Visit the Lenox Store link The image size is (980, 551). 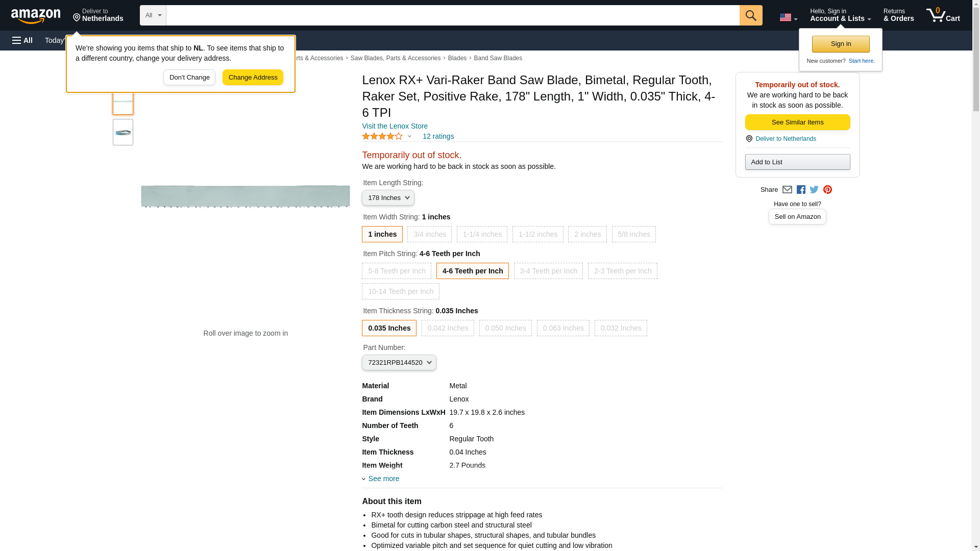click(x=395, y=126)
